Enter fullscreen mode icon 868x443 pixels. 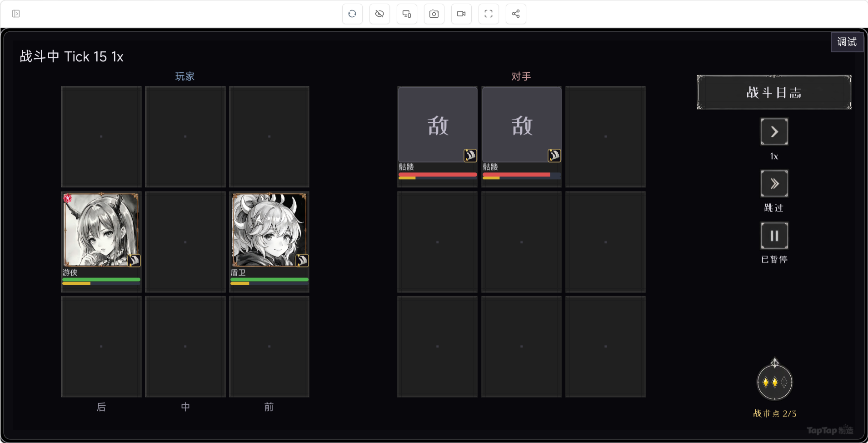(489, 14)
